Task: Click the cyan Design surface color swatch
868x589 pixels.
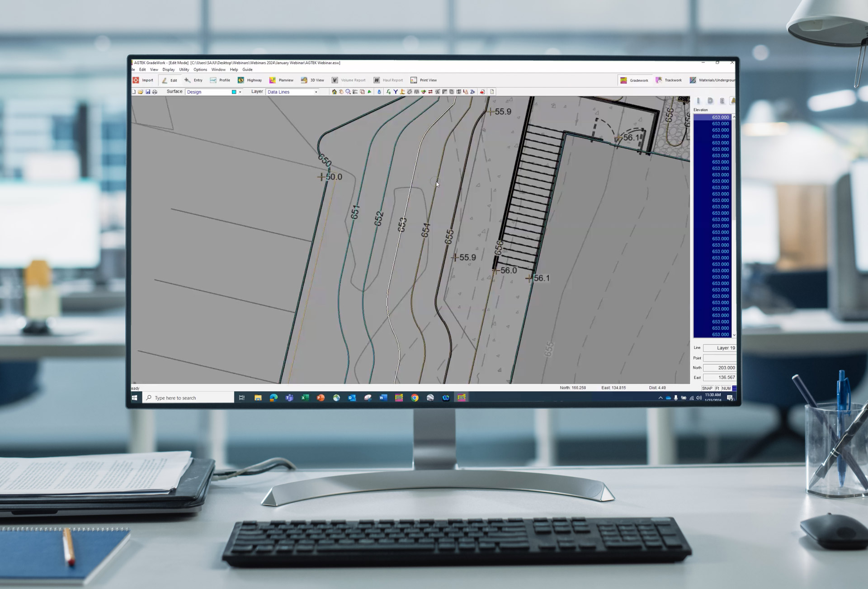Action: tap(234, 92)
